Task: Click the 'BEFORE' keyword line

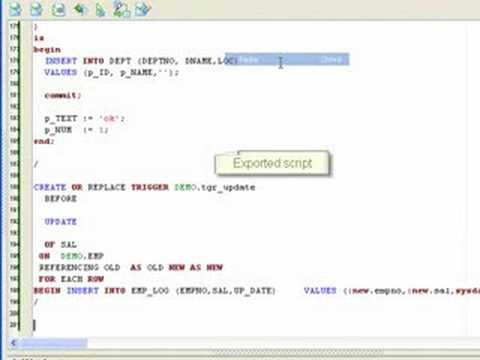Action: click(x=61, y=199)
